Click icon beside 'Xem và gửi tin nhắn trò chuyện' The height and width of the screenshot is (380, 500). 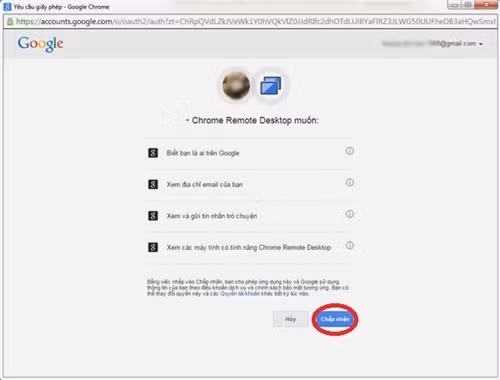[153, 216]
